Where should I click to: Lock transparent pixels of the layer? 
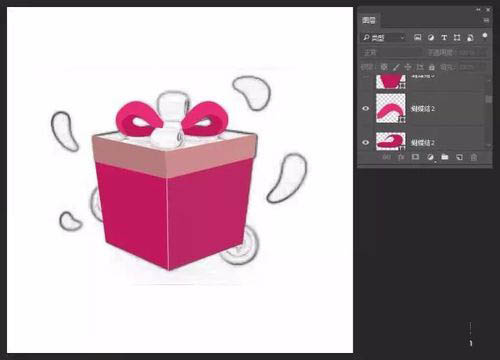point(384,67)
